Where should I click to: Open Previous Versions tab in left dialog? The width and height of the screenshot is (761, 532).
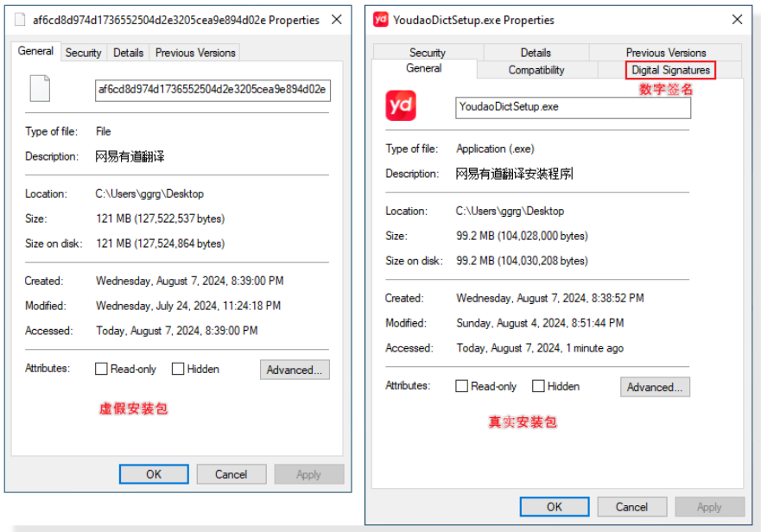click(x=195, y=53)
